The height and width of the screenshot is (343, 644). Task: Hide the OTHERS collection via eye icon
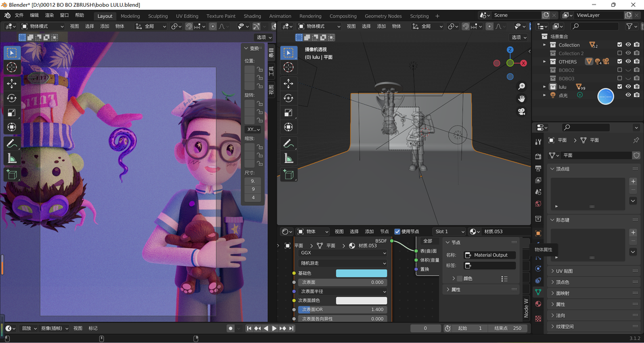tap(628, 62)
